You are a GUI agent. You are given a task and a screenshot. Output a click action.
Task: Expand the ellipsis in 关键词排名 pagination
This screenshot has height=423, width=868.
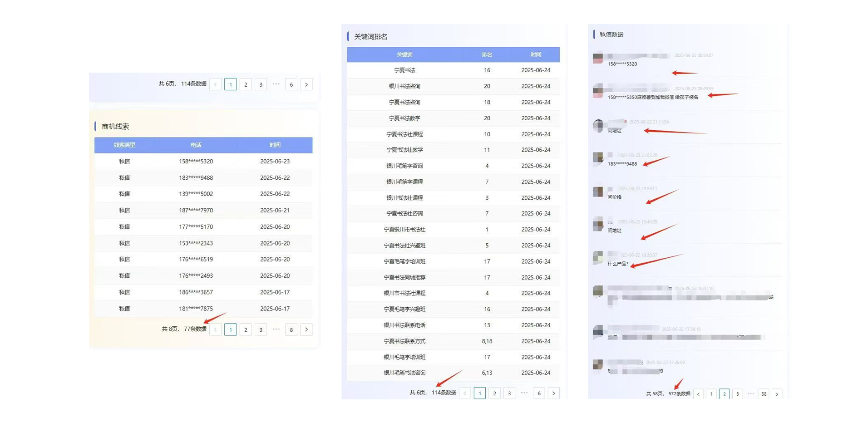click(x=524, y=393)
